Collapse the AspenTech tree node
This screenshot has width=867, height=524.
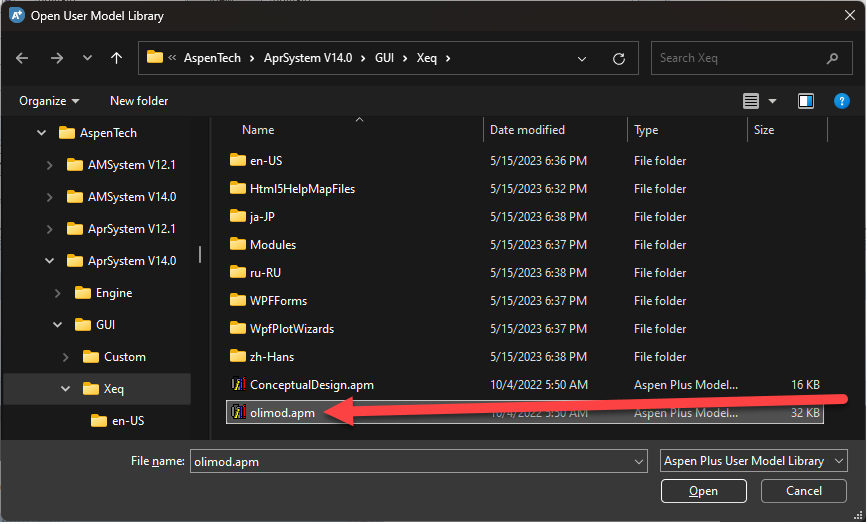point(41,133)
